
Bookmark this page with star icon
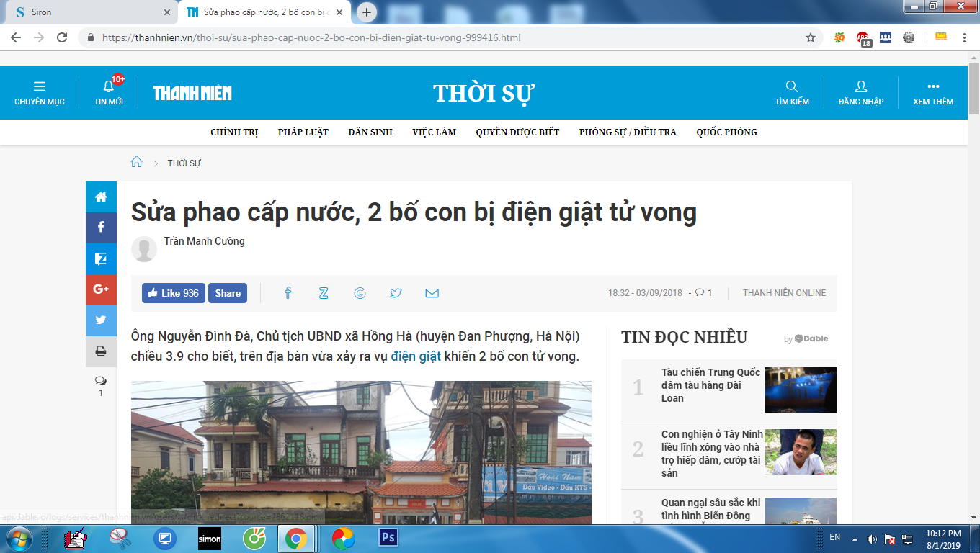point(811,37)
